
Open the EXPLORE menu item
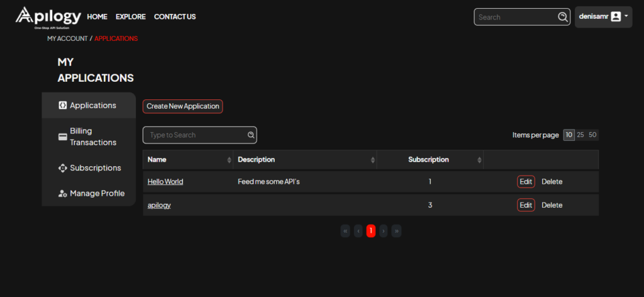click(131, 17)
